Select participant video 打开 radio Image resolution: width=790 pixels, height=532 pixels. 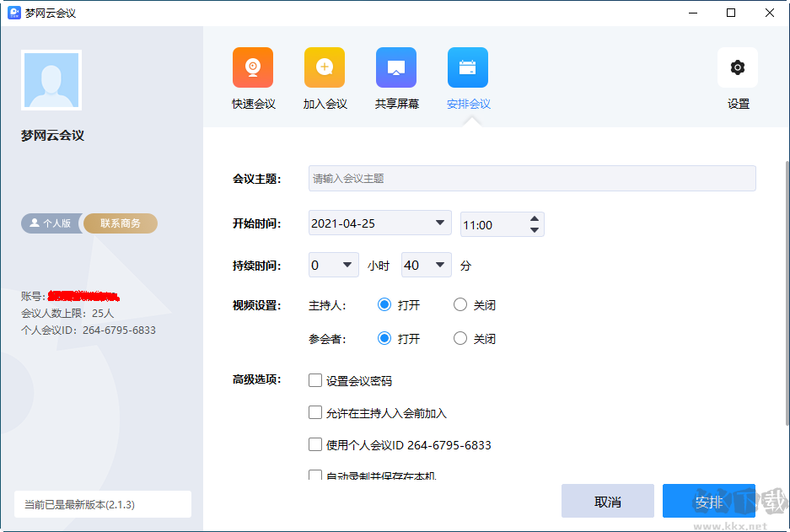click(x=384, y=339)
